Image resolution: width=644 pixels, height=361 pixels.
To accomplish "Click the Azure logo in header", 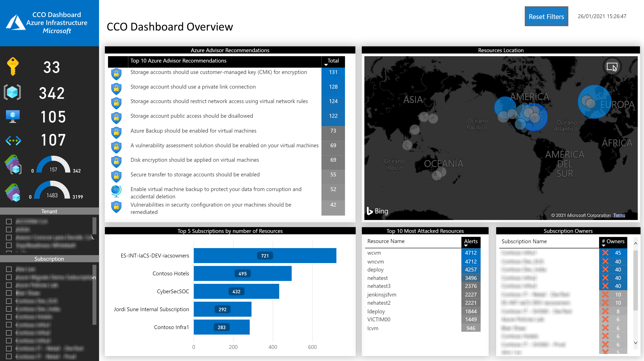I will 16,22.
